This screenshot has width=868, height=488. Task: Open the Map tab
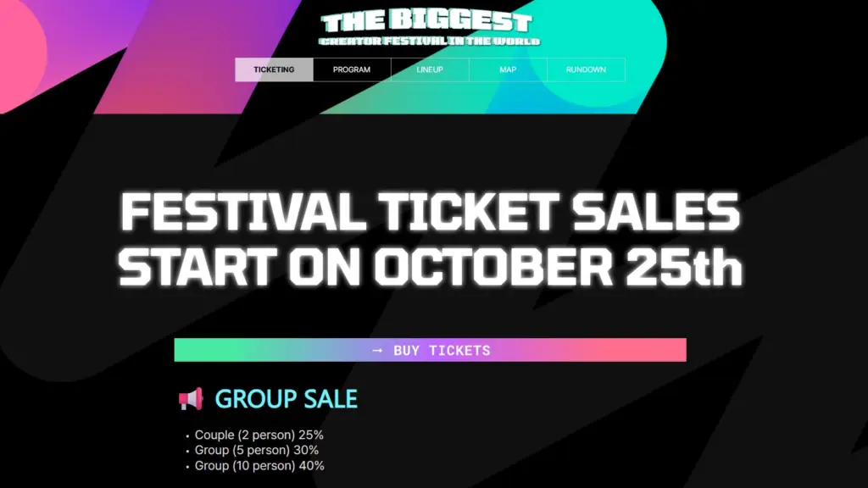point(508,69)
